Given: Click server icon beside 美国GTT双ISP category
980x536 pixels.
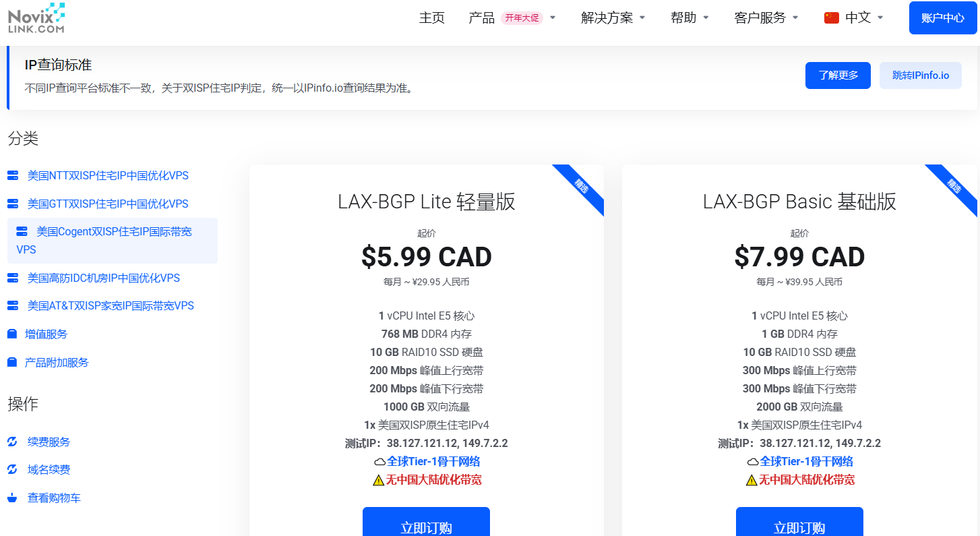Looking at the screenshot, I should coord(13,204).
